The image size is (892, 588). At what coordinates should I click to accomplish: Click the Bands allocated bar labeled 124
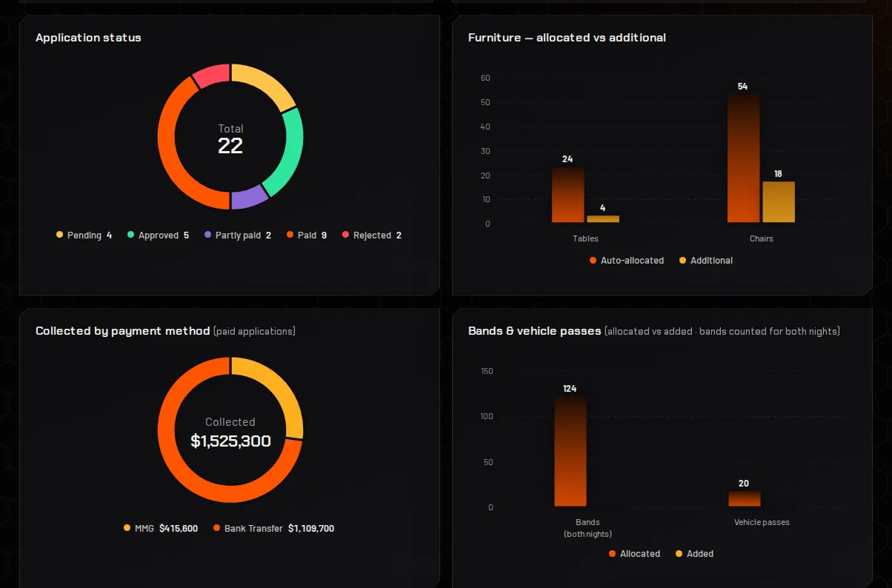(570, 451)
